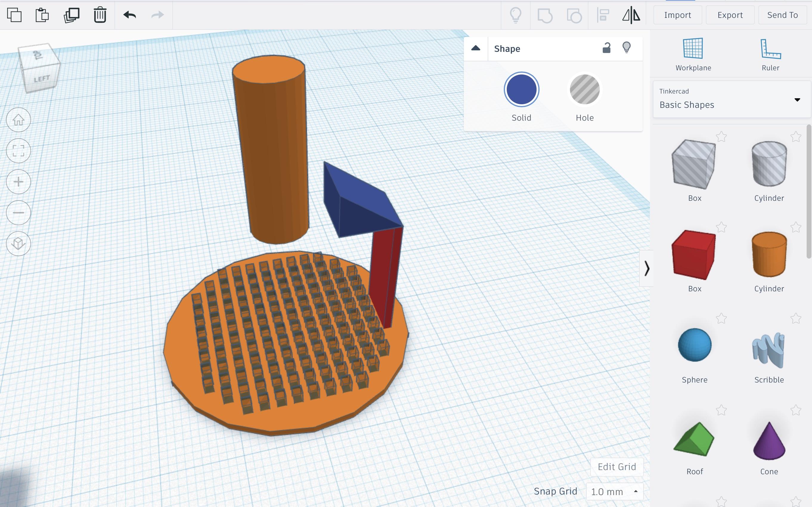812x507 pixels.
Task: Click the Send To button
Action: 782,15
